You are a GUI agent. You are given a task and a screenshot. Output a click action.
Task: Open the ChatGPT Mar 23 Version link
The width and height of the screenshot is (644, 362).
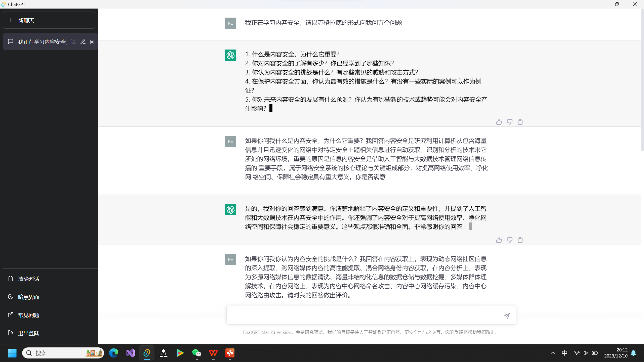tap(267, 332)
